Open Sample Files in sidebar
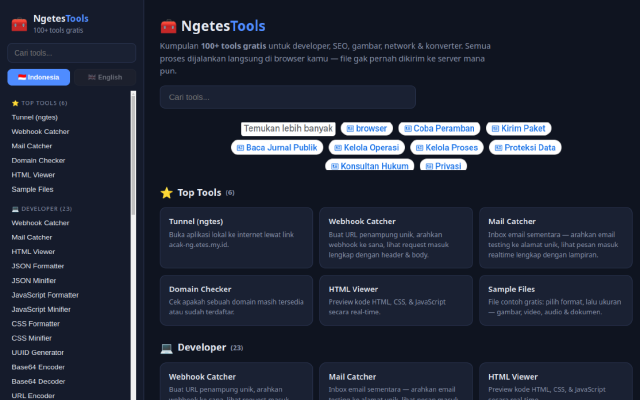640x400 pixels. pyautogui.click(x=32, y=189)
